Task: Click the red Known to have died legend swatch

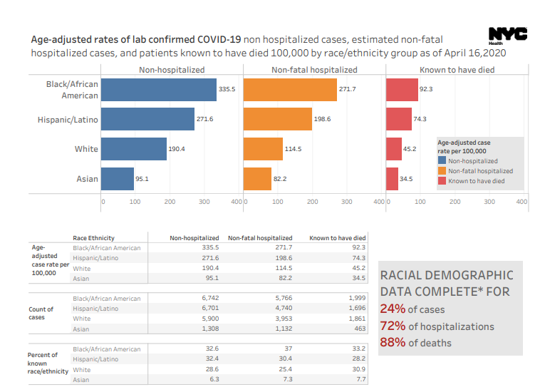Action: [x=442, y=181]
